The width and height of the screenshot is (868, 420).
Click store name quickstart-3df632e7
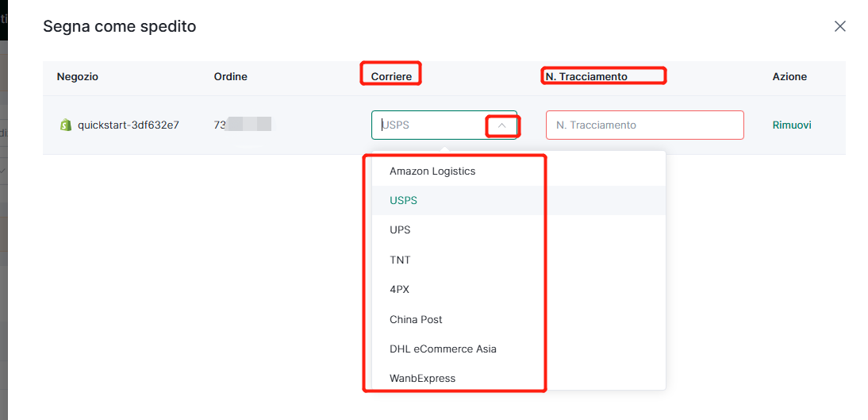(x=129, y=125)
